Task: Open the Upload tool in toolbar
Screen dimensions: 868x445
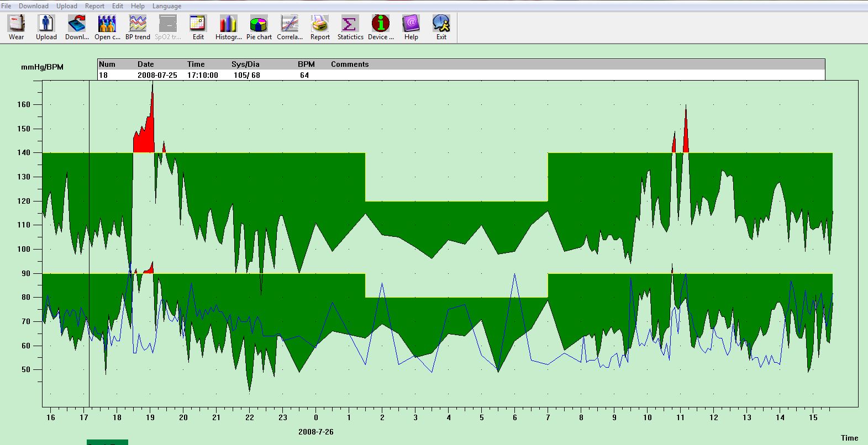Action: pyautogui.click(x=46, y=27)
